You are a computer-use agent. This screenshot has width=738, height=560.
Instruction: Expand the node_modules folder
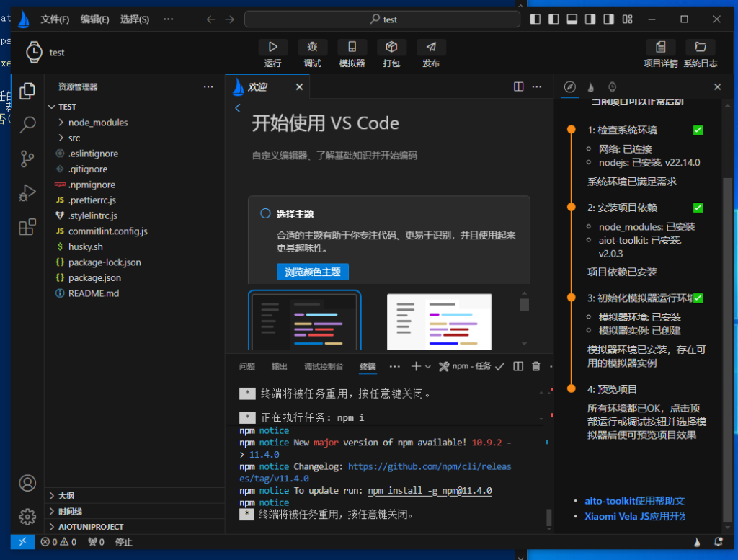(x=134, y=123)
